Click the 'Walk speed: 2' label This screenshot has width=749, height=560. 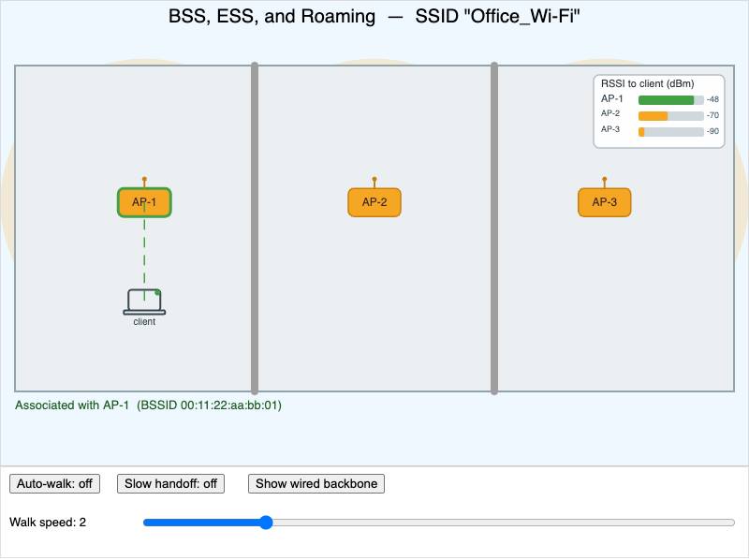[48, 522]
